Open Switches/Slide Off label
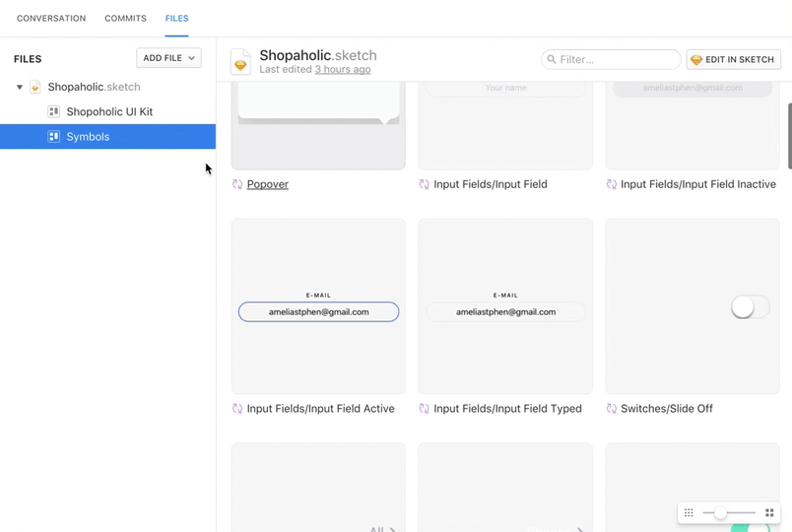 tap(667, 409)
